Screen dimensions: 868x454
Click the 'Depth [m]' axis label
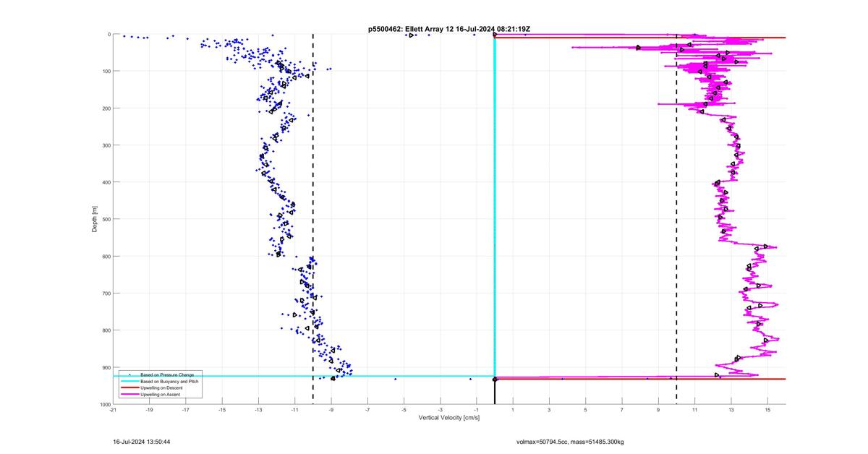tap(95, 219)
